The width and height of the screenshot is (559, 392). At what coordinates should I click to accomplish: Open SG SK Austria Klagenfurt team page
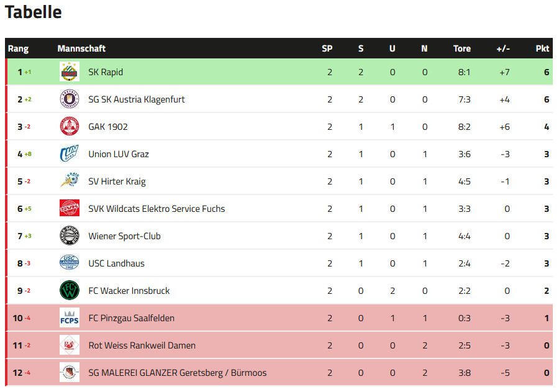point(137,99)
